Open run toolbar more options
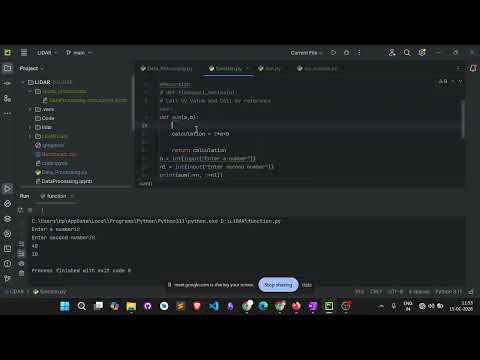The image size is (480, 360). (42, 210)
